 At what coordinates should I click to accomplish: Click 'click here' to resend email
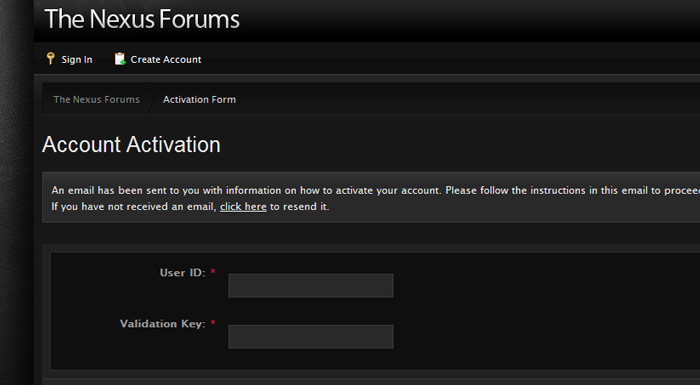(243, 207)
